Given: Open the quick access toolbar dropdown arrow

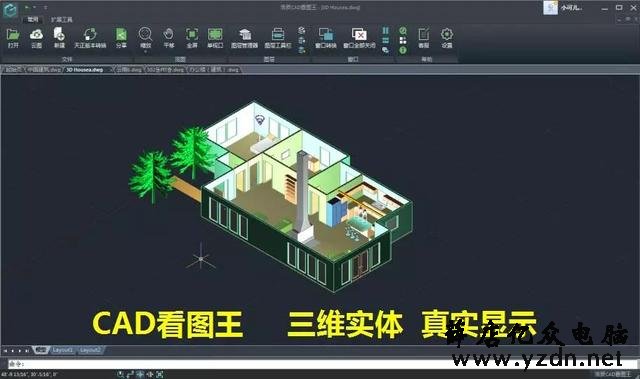Looking at the screenshot, I should click(x=45, y=7).
